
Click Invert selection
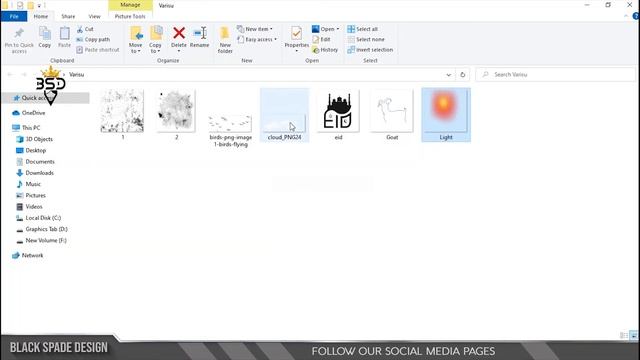click(370, 50)
